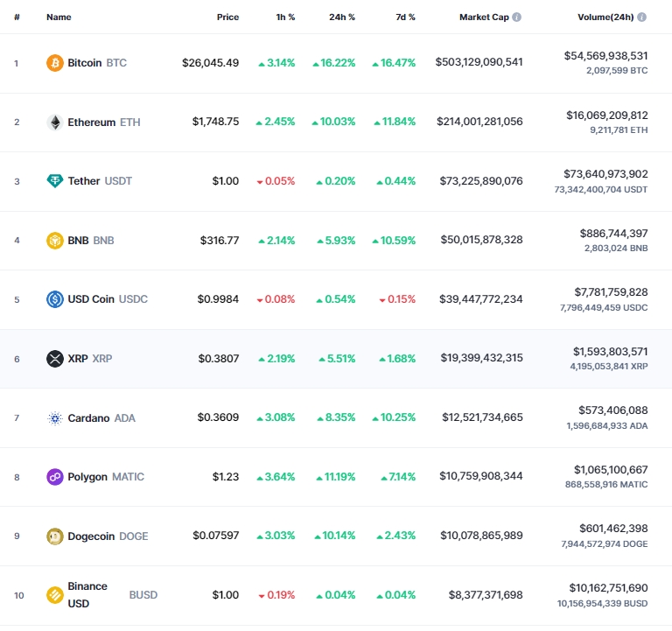This screenshot has height=631, width=672.
Task: Sort by the Name column header
Action: point(59,18)
